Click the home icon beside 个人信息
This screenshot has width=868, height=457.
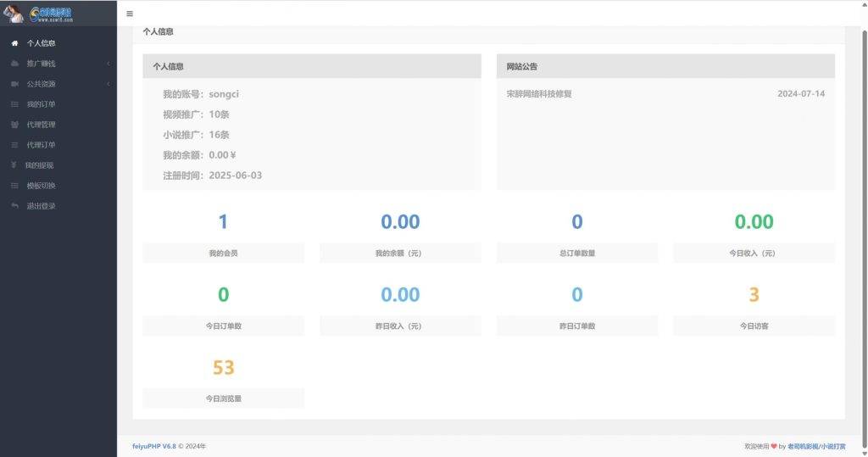[x=14, y=43]
